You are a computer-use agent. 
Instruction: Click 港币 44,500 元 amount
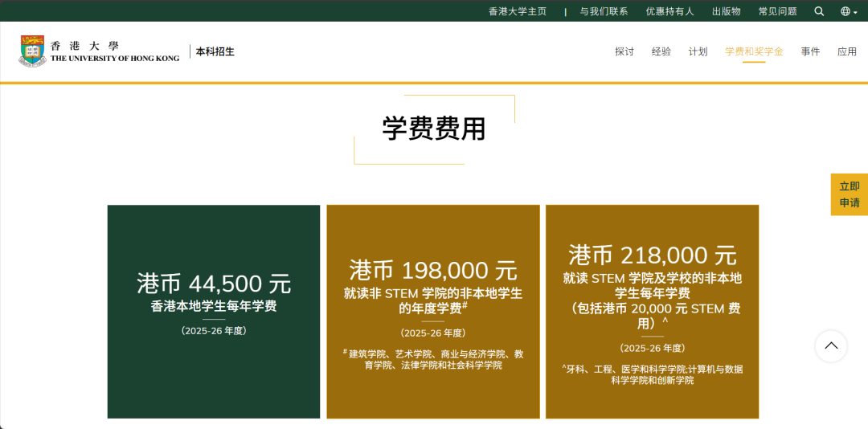[x=214, y=284]
